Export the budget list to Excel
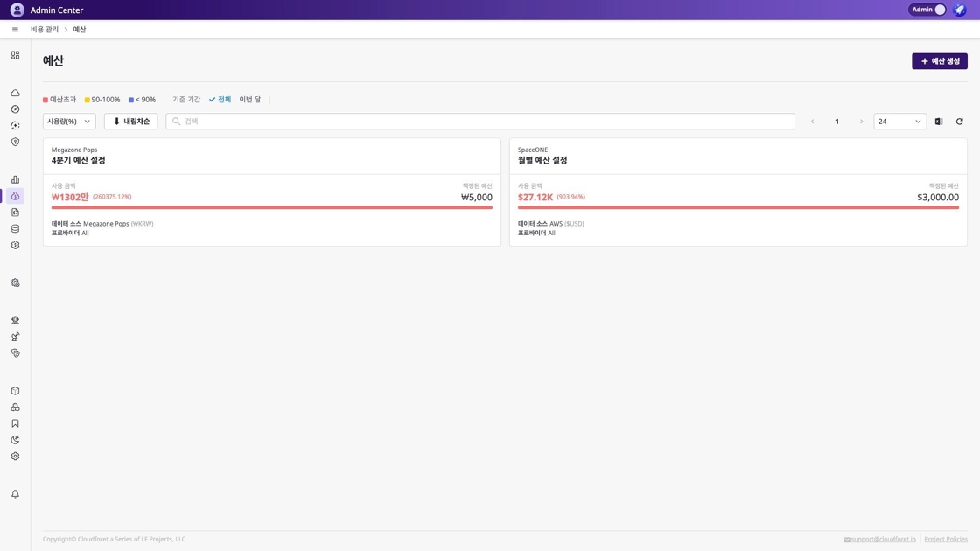The image size is (980, 551). pyautogui.click(x=939, y=122)
